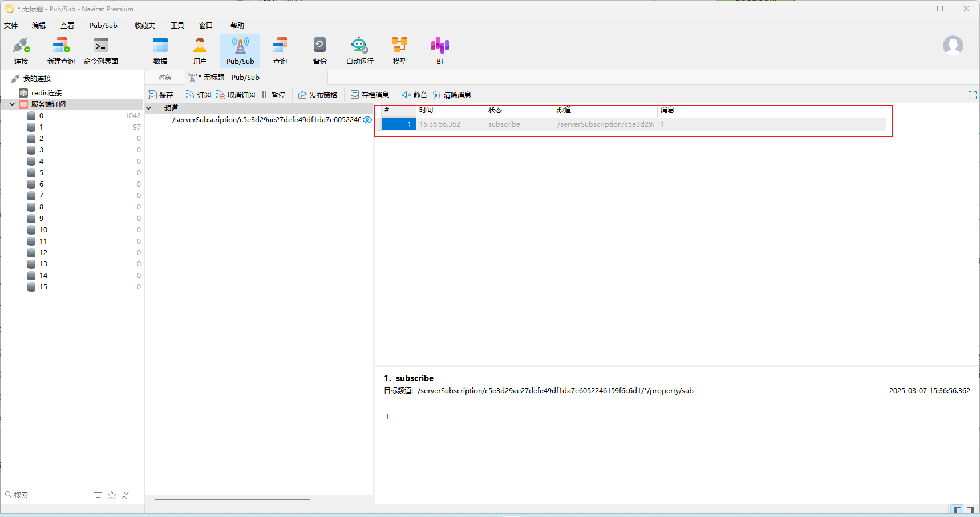The image size is (980, 517).
Task: Open the 用户 user management icon
Action: [x=200, y=51]
